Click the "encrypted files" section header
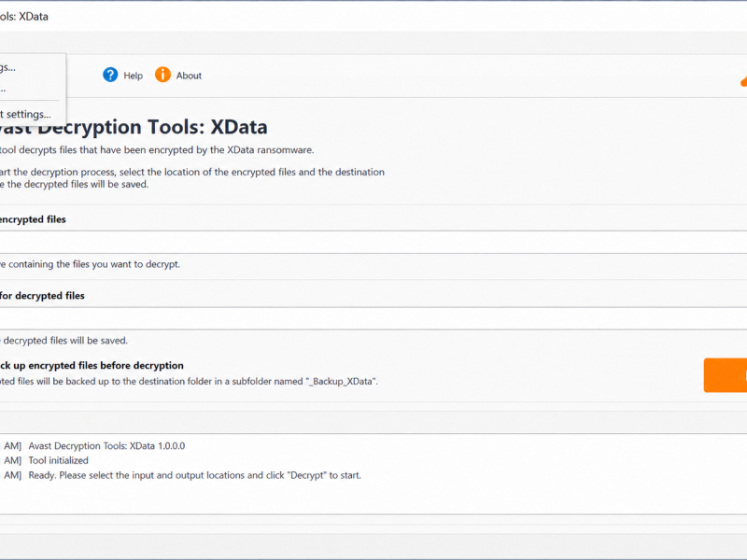The image size is (747, 560). 33,219
